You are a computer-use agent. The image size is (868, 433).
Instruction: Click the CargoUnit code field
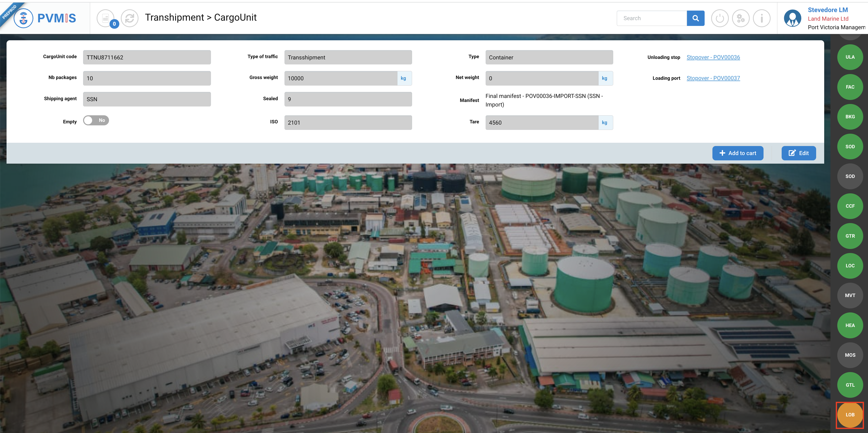[x=147, y=57]
